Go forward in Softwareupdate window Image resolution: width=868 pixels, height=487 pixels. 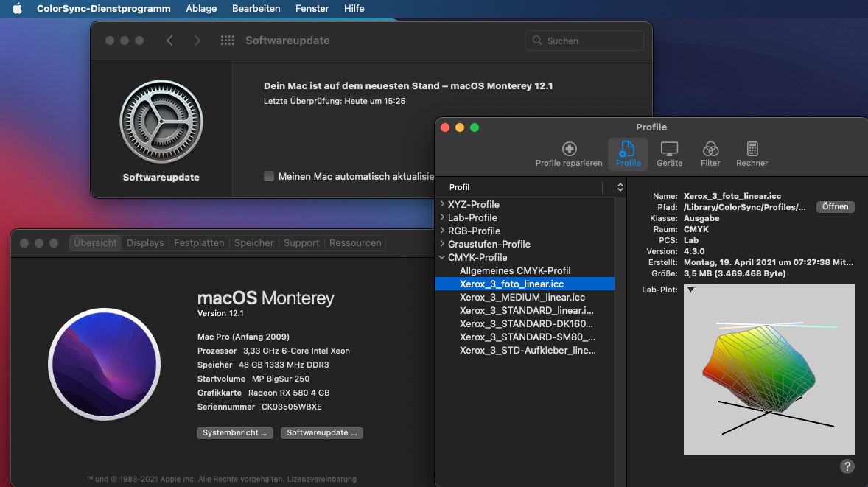point(197,41)
